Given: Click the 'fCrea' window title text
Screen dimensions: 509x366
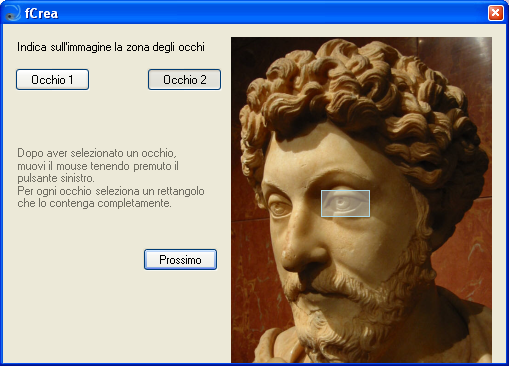Looking at the screenshot, I should point(41,14).
